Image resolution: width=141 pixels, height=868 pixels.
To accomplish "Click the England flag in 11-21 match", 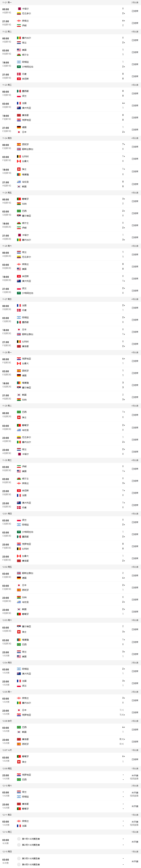I will point(19,21).
